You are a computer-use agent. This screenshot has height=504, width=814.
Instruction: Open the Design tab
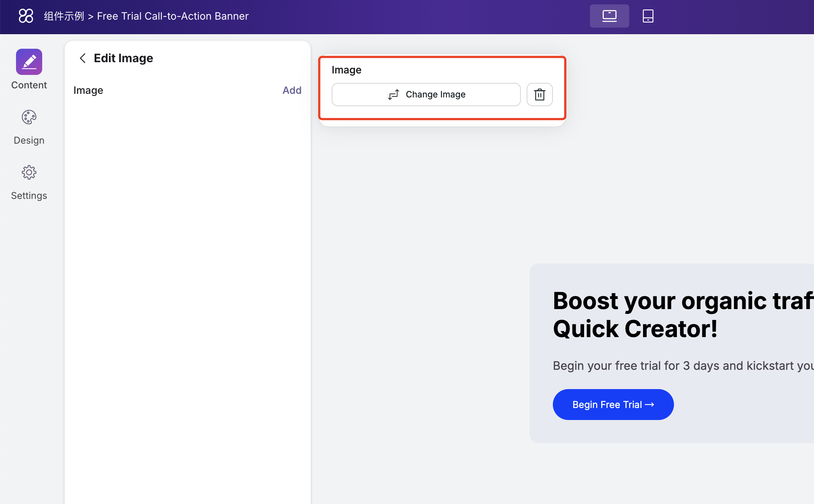point(29,127)
